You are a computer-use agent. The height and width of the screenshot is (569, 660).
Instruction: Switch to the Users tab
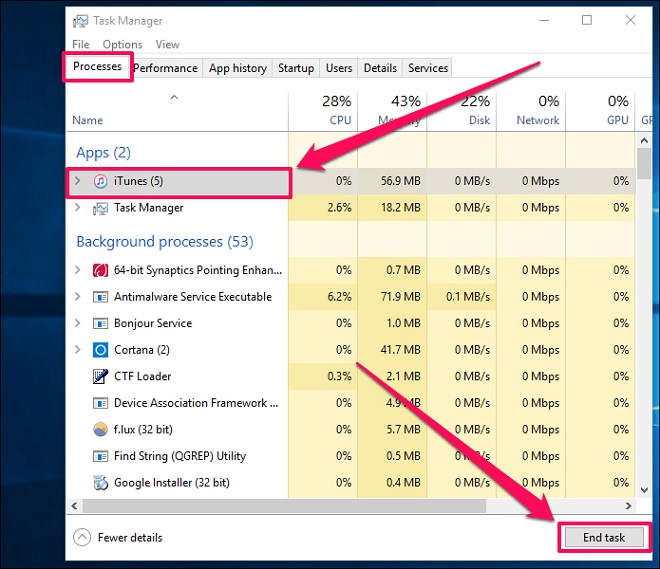coord(339,68)
